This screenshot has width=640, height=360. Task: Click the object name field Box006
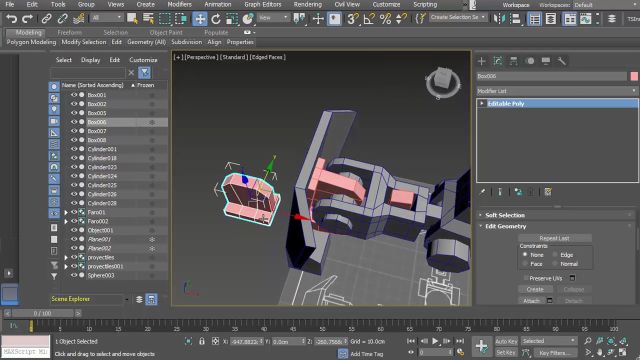coord(551,76)
